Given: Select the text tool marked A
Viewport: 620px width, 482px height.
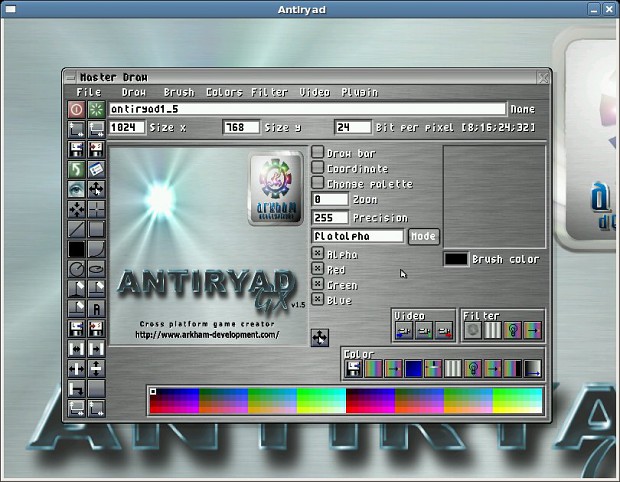Looking at the screenshot, I should coord(96,309).
